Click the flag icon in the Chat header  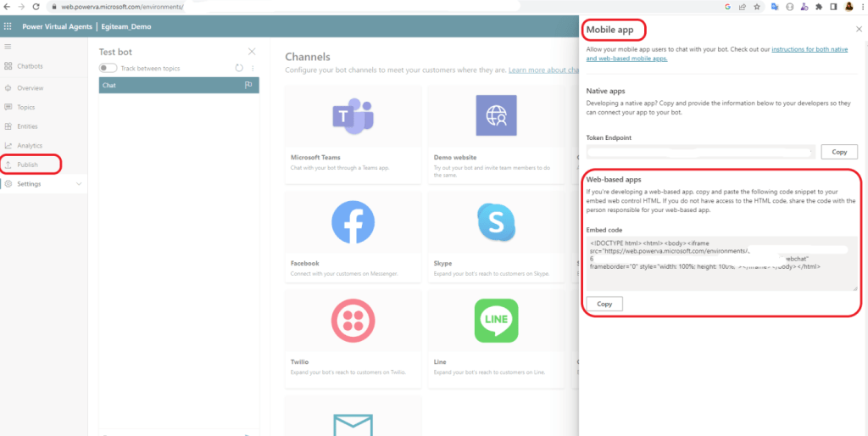tap(248, 86)
